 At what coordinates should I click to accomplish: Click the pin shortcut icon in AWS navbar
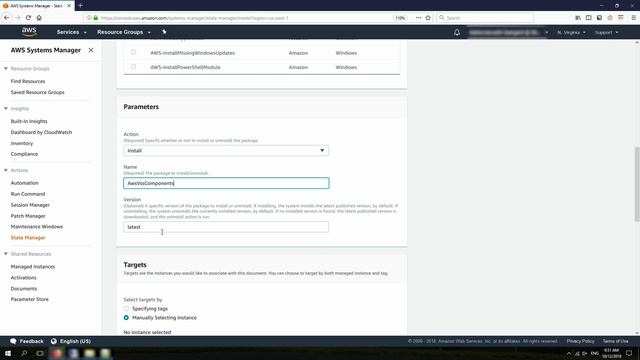click(164, 32)
